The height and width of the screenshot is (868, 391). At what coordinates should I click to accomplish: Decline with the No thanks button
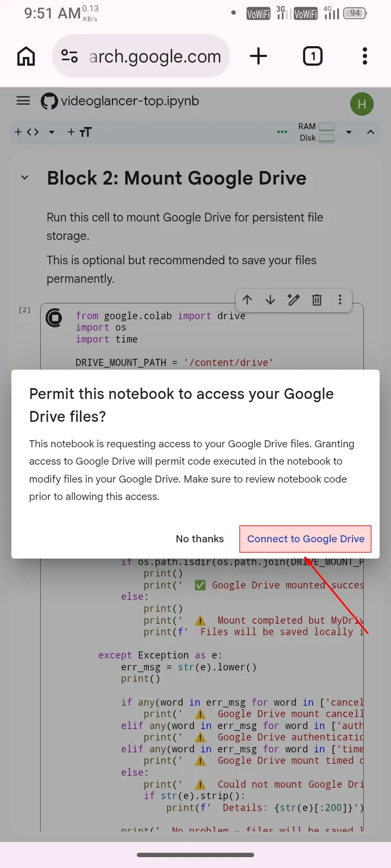click(x=200, y=539)
